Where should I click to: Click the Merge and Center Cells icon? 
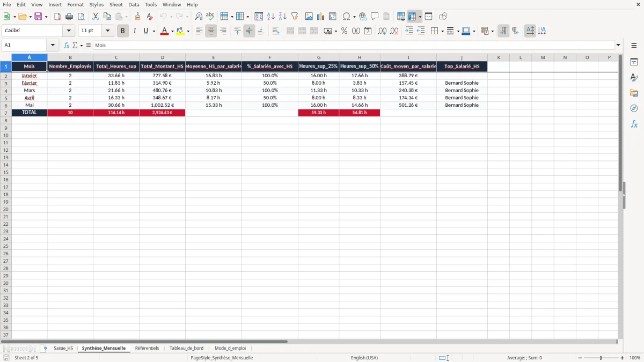(x=290, y=31)
